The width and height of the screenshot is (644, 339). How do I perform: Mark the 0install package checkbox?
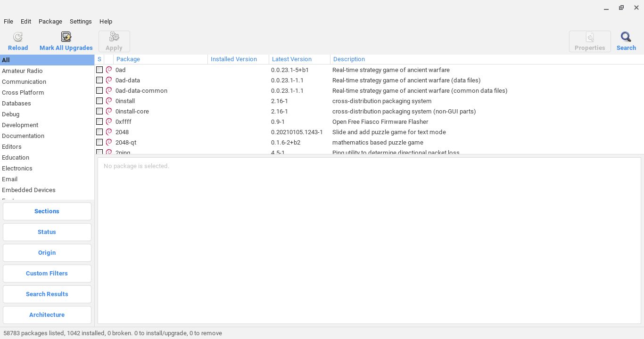click(99, 101)
